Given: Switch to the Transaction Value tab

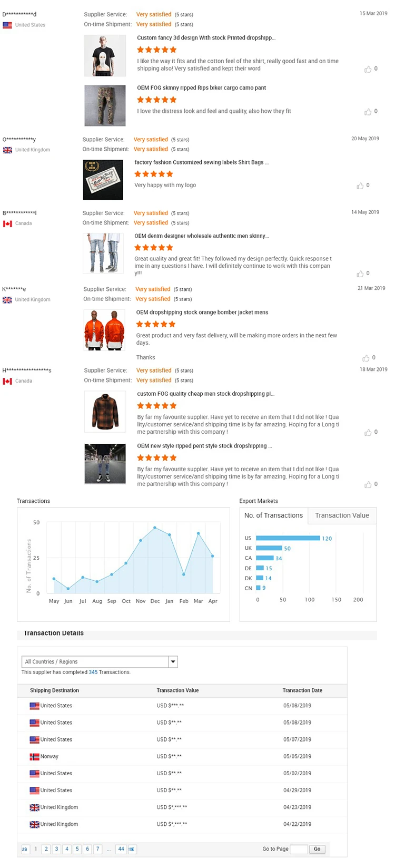Looking at the screenshot, I should (x=342, y=515).
